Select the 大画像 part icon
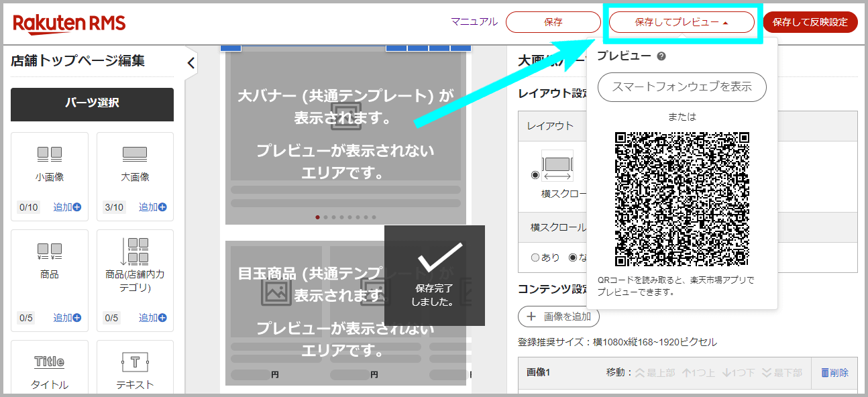Viewport: 868px width, 397px height. pos(135,155)
